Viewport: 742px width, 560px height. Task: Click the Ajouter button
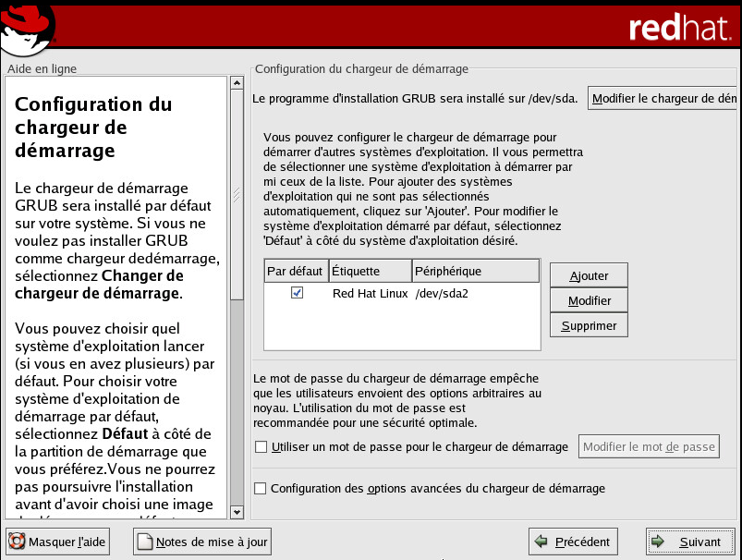589,275
